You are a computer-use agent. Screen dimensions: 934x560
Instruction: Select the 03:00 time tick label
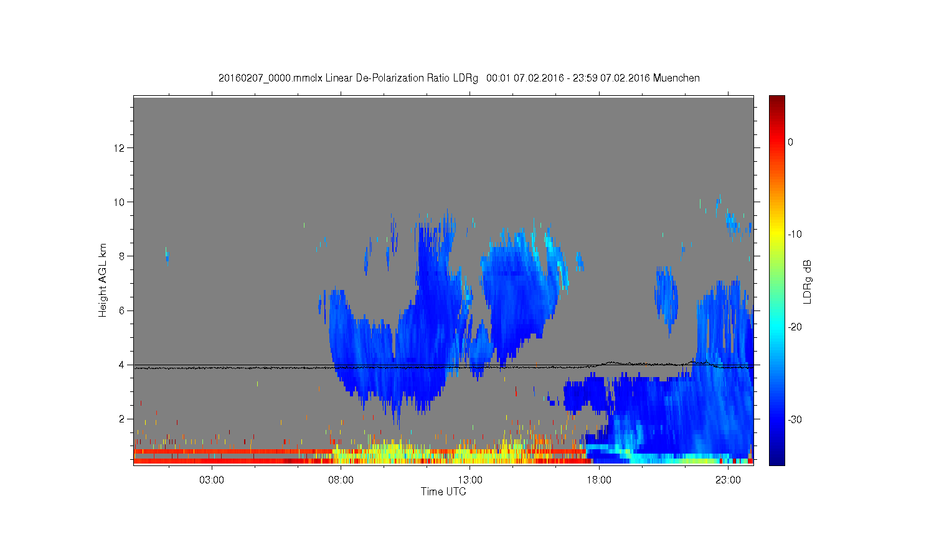[x=212, y=480]
